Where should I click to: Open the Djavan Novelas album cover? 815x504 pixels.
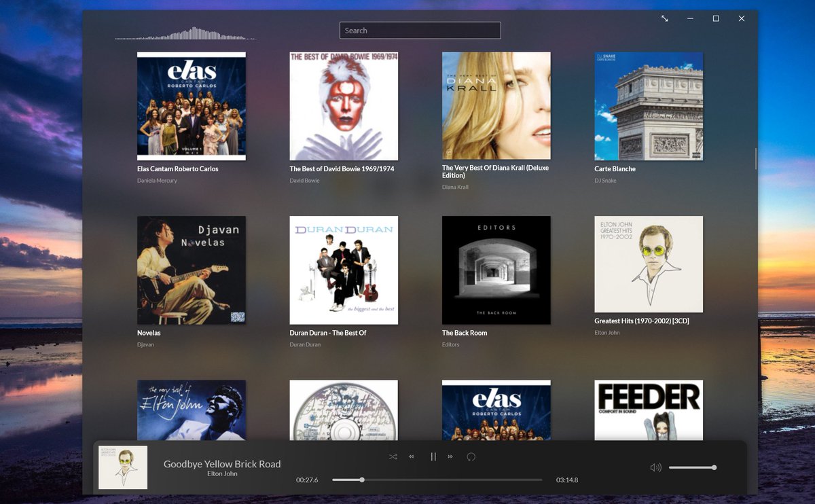tap(192, 270)
